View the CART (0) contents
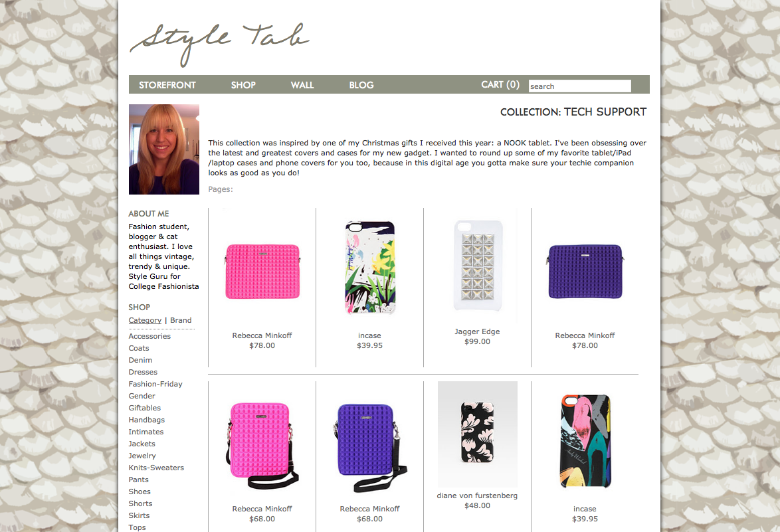Screen dimensions: 780x532 (x=500, y=84)
